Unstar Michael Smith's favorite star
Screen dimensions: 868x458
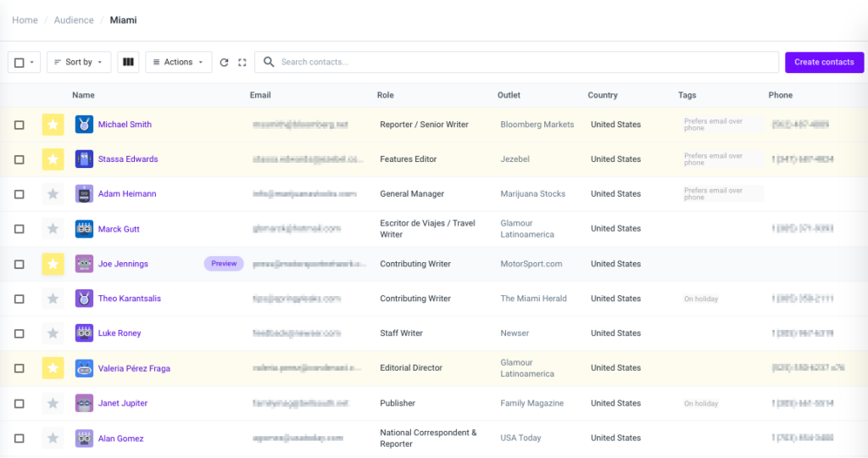(53, 125)
